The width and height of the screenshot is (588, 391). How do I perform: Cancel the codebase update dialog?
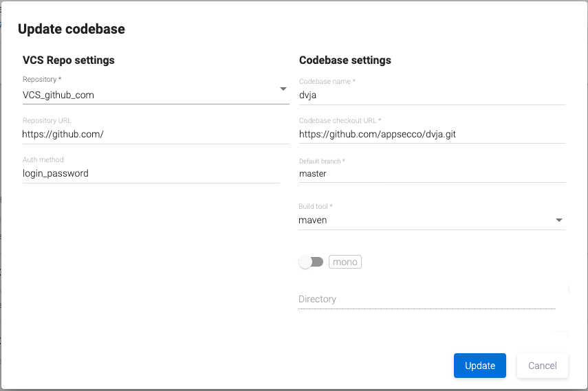pos(542,366)
